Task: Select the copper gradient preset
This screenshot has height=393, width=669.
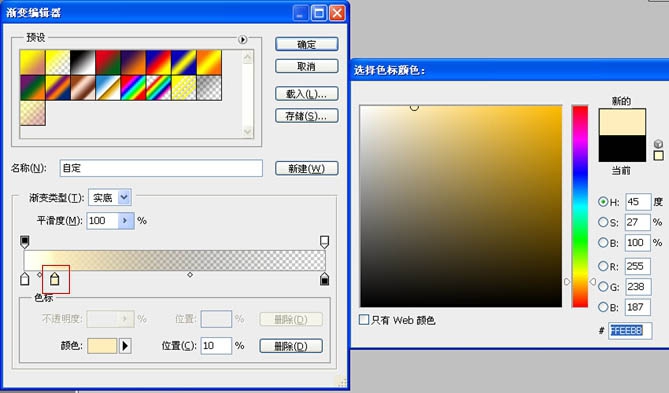Action: point(83,88)
